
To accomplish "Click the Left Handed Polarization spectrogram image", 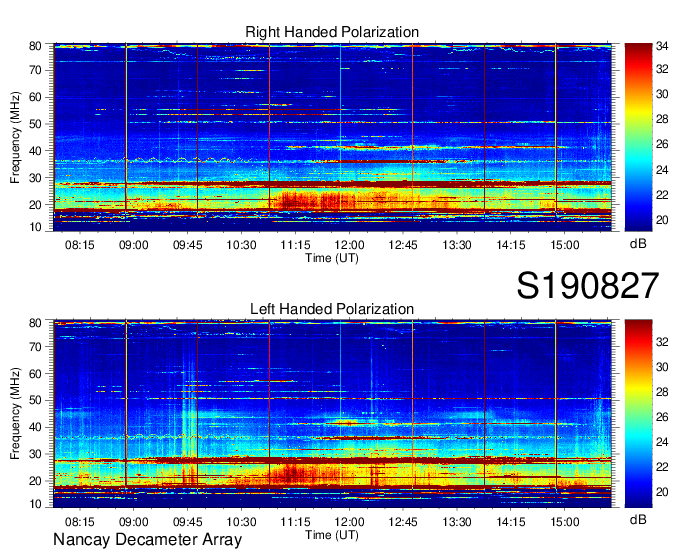I will (332, 414).
